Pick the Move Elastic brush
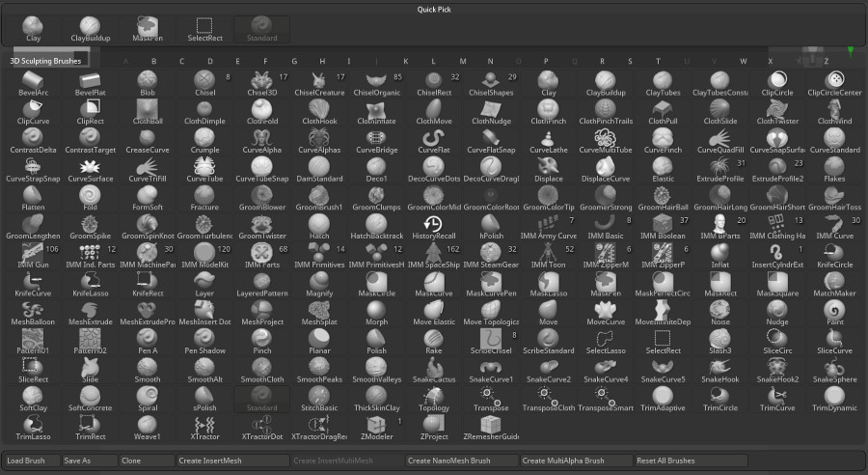This screenshot has height=475, width=868. click(x=433, y=313)
